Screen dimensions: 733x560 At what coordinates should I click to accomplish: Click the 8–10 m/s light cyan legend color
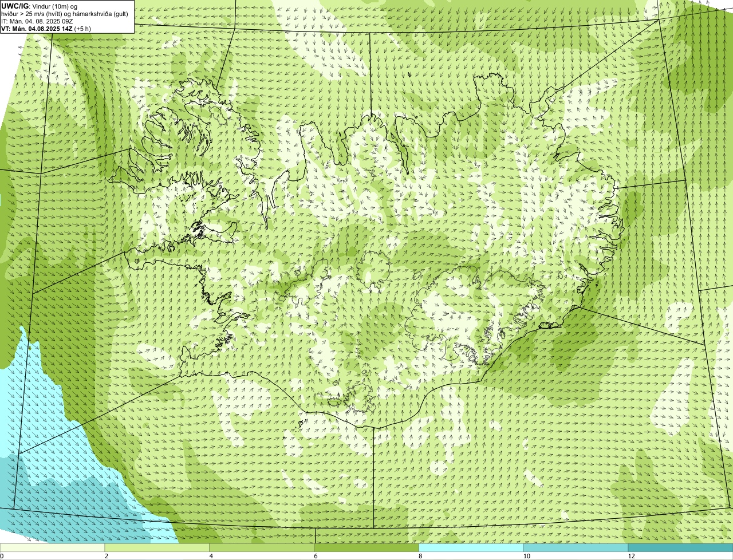pos(471,548)
